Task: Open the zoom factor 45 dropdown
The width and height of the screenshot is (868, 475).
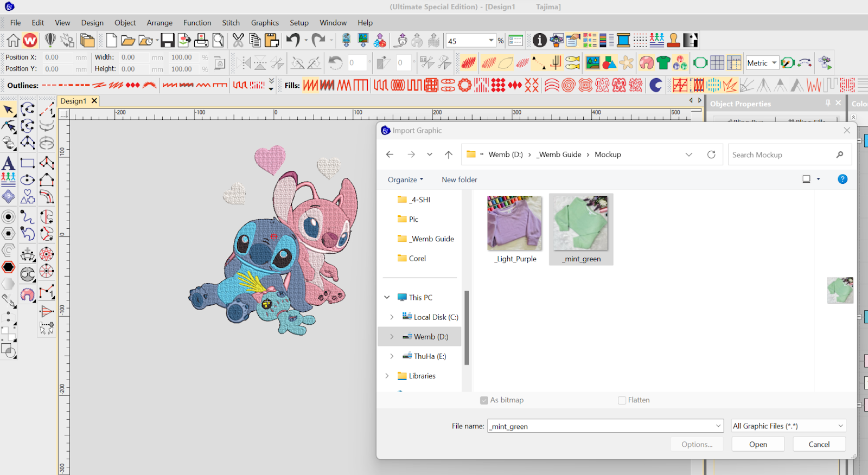Action: tap(491, 41)
